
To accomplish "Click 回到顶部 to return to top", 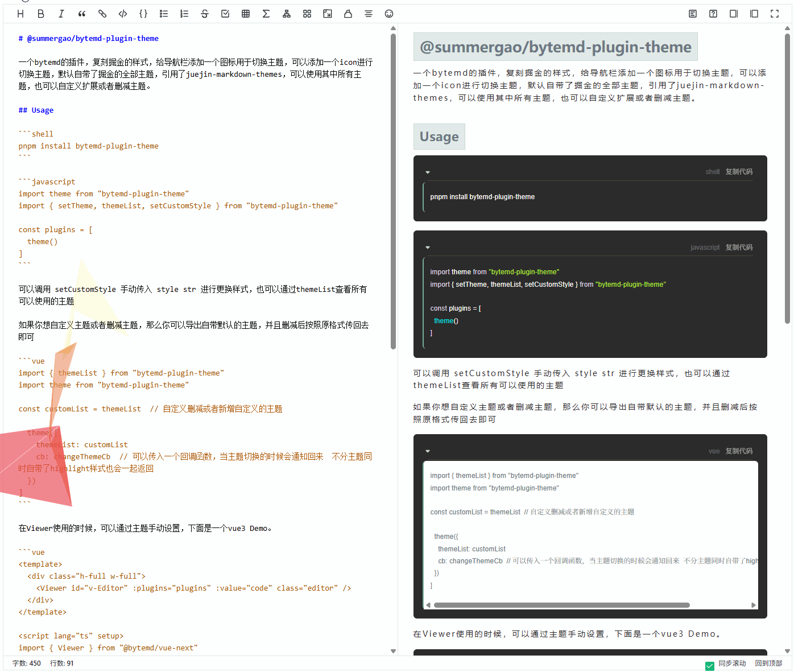I will [x=768, y=663].
